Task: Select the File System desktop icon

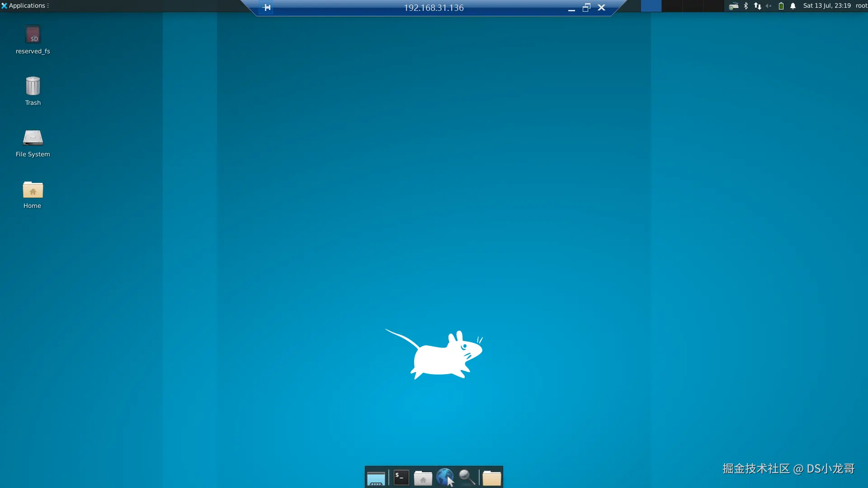Action: point(33,138)
